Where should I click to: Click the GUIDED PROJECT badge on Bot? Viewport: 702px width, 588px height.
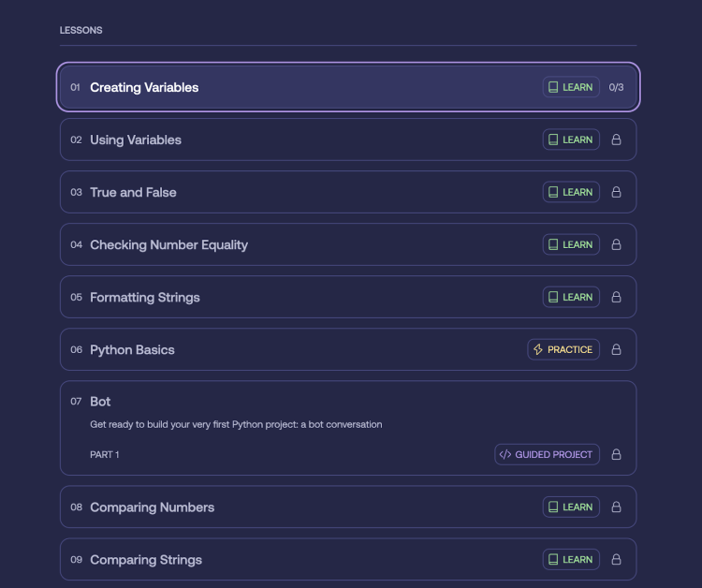tap(547, 454)
